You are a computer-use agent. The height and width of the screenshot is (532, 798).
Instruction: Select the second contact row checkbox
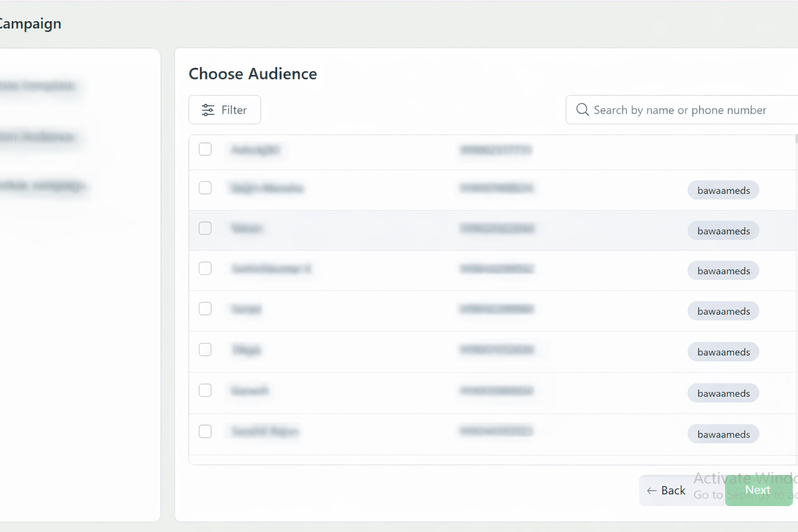[x=205, y=188]
